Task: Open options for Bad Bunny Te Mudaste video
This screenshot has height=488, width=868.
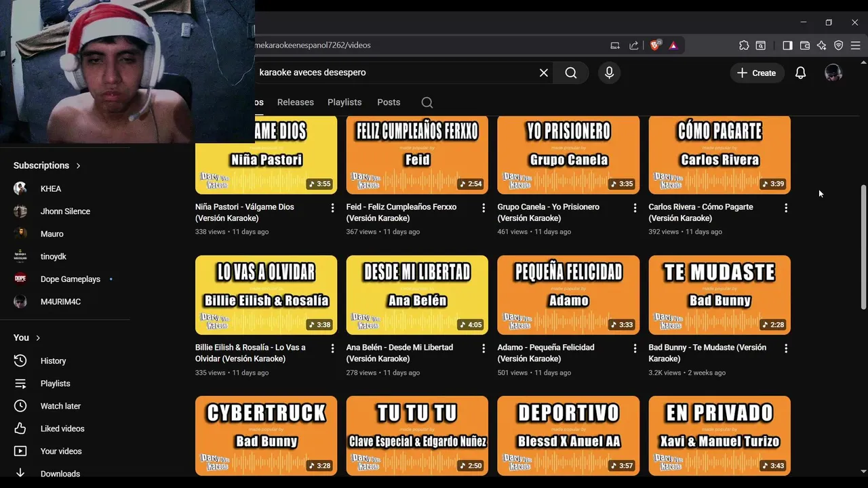Action: coord(786,348)
